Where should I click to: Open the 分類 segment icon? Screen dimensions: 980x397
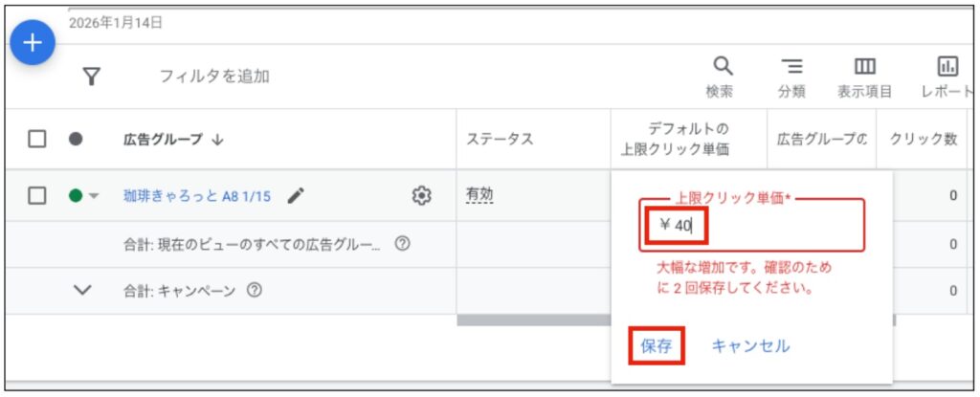(x=791, y=67)
